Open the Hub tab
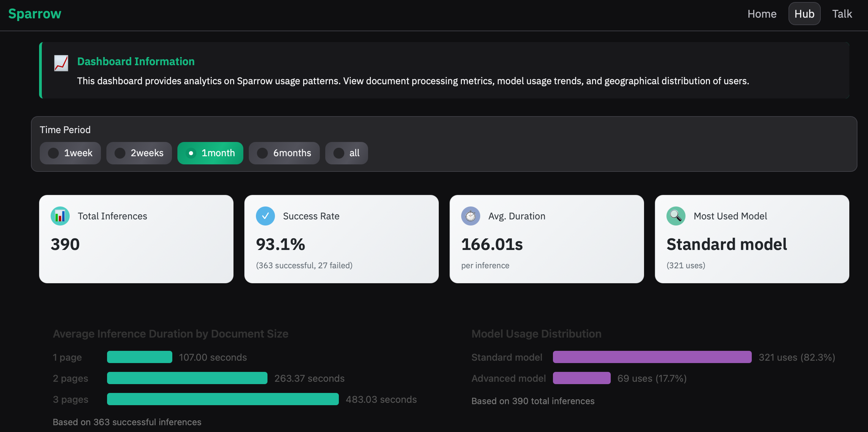The height and width of the screenshot is (432, 868). (x=804, y=14)
